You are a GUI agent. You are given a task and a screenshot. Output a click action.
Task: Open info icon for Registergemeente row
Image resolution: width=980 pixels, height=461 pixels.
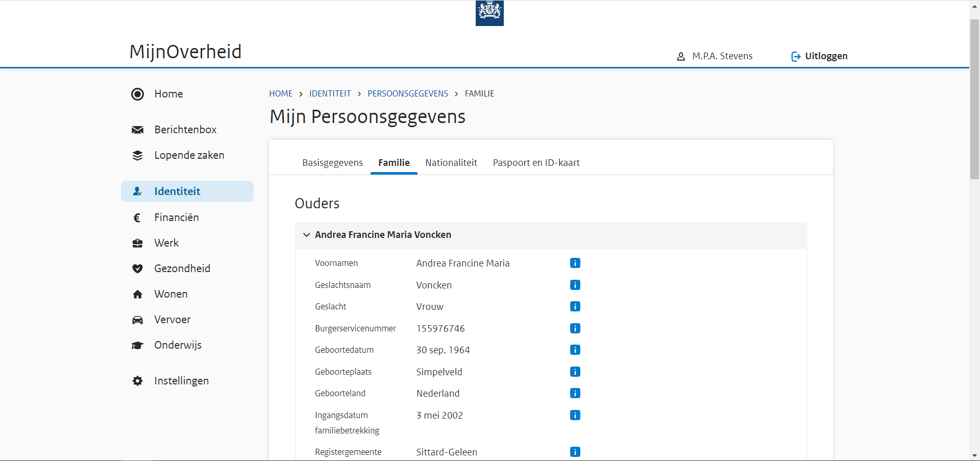(575, 452)
